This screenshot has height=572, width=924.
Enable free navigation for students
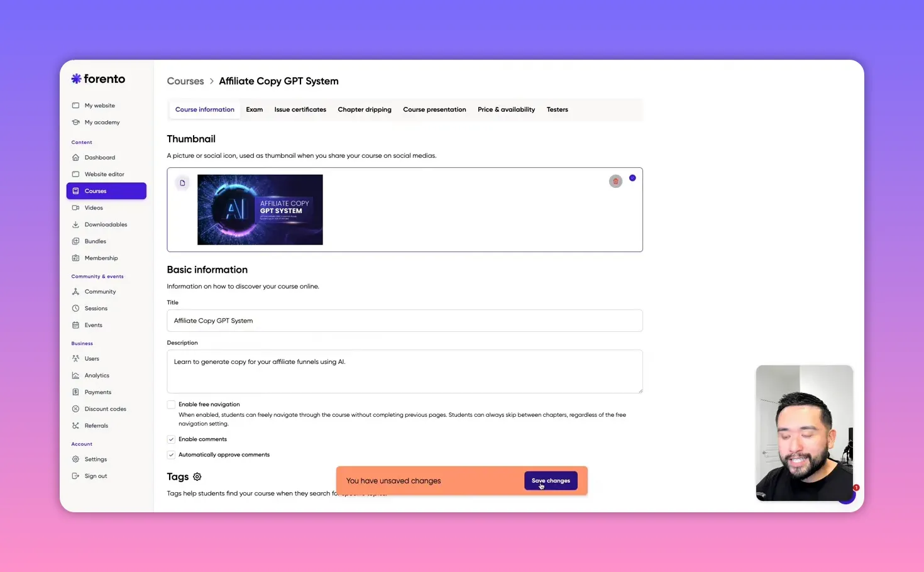[171, 404]
